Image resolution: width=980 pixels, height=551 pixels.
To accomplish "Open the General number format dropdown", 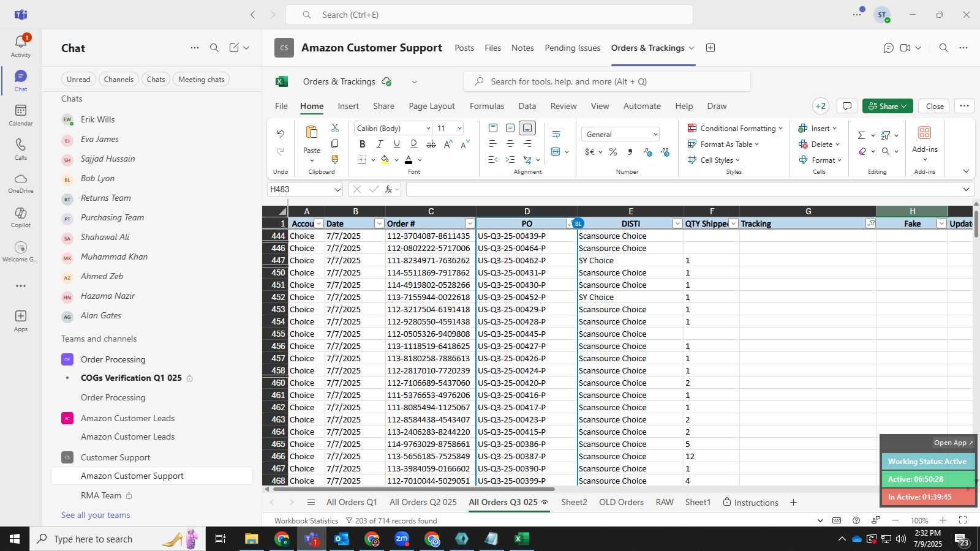I will (655, 135).
